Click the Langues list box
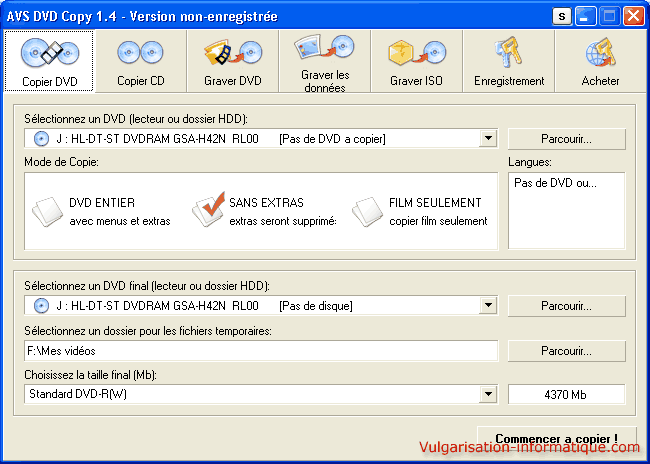Image resolution: width=650 pixels, height=464 pixels. (x=566, y=211)
